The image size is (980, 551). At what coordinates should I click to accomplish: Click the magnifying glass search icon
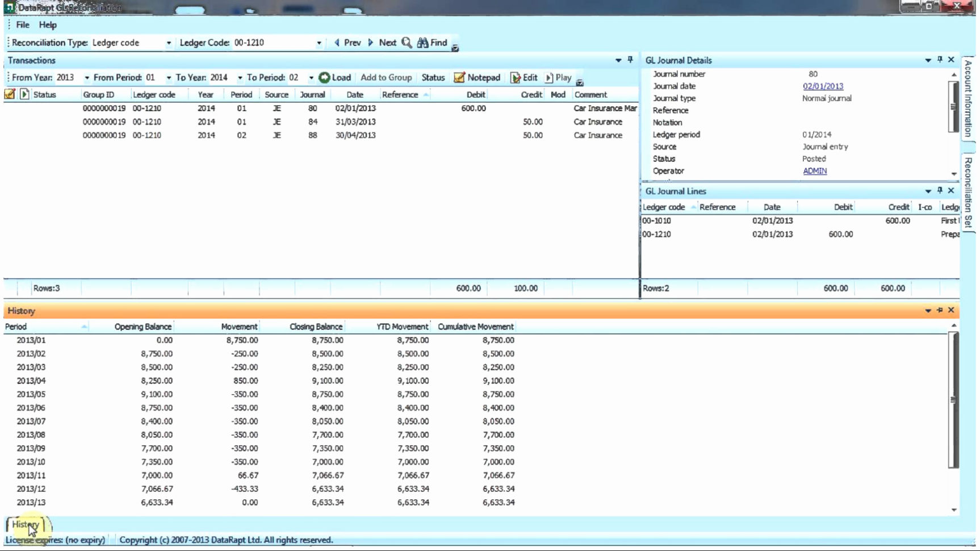[407, 43]
